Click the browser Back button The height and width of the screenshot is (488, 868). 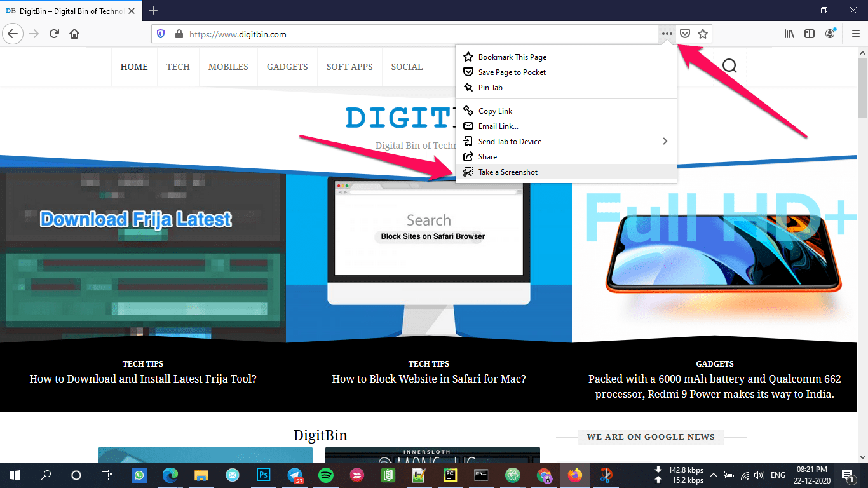point(13,34)
